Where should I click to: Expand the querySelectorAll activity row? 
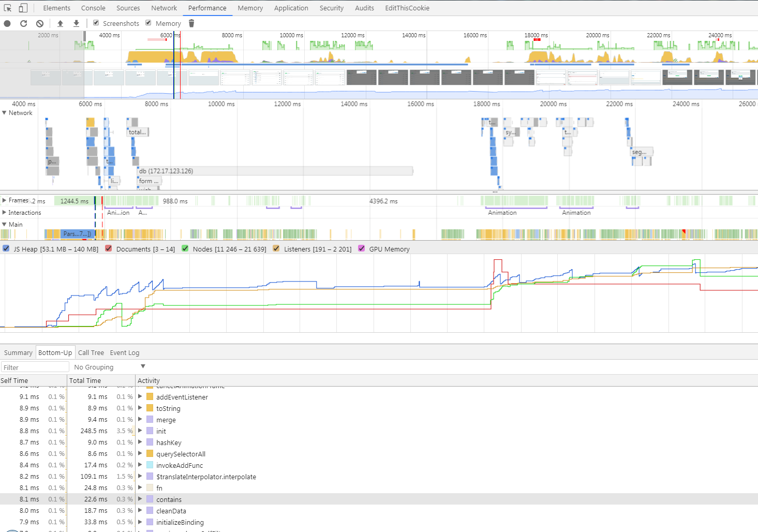click(140, 454)
